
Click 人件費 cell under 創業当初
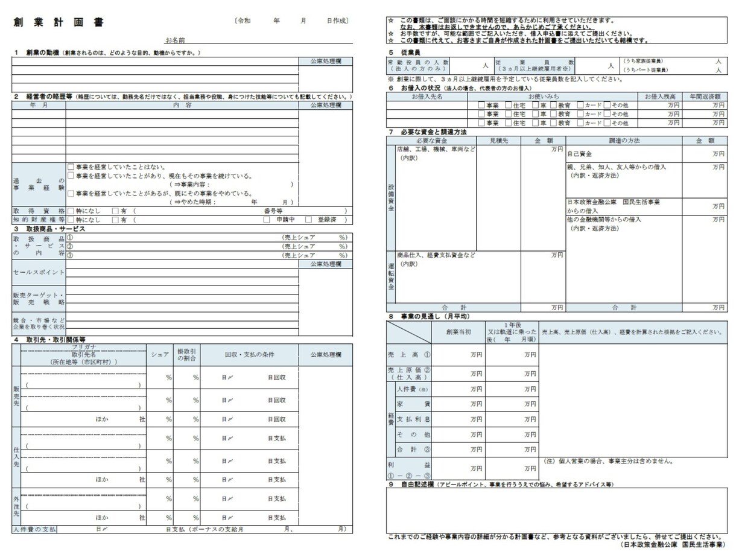point(458,389)
